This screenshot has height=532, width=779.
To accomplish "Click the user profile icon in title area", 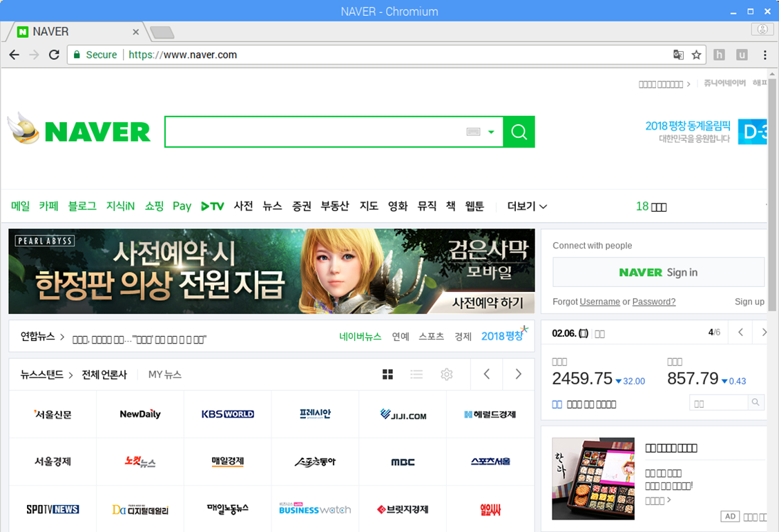I will 762,29.
